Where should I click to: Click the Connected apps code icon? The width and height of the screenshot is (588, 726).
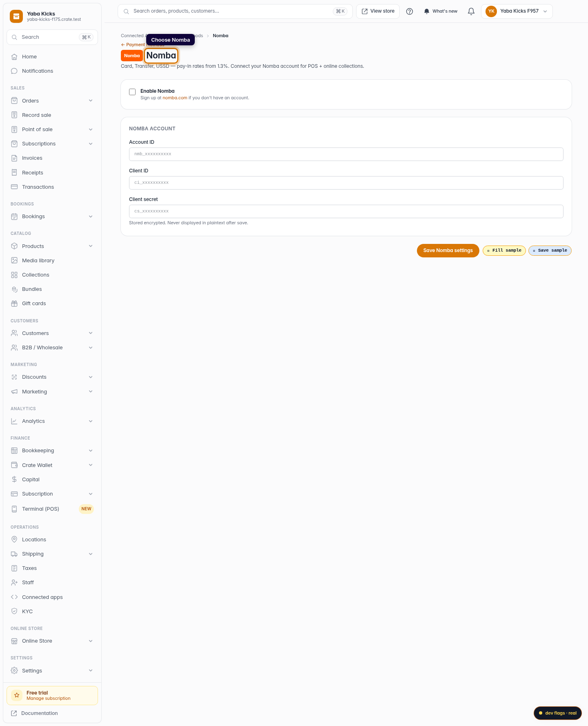click(14, 597)
